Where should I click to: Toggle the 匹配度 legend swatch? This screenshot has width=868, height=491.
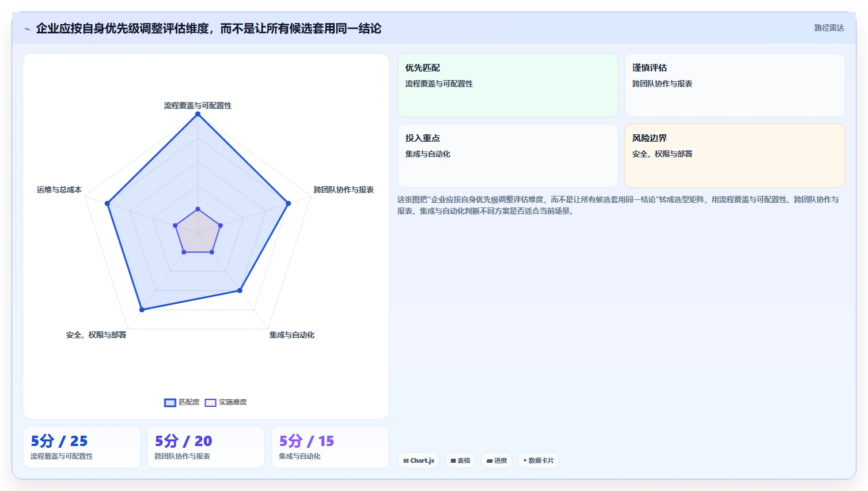(170, 403)
